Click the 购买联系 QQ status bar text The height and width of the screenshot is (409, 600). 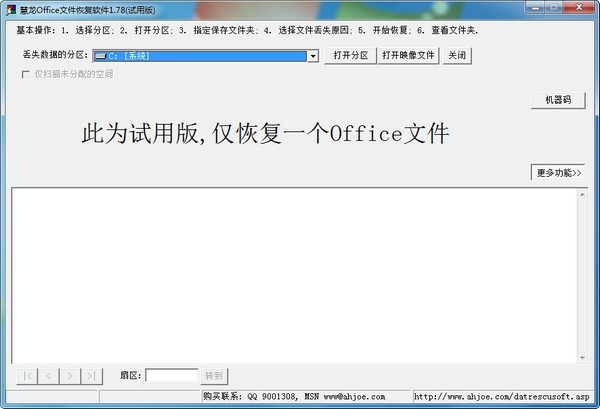294,397
